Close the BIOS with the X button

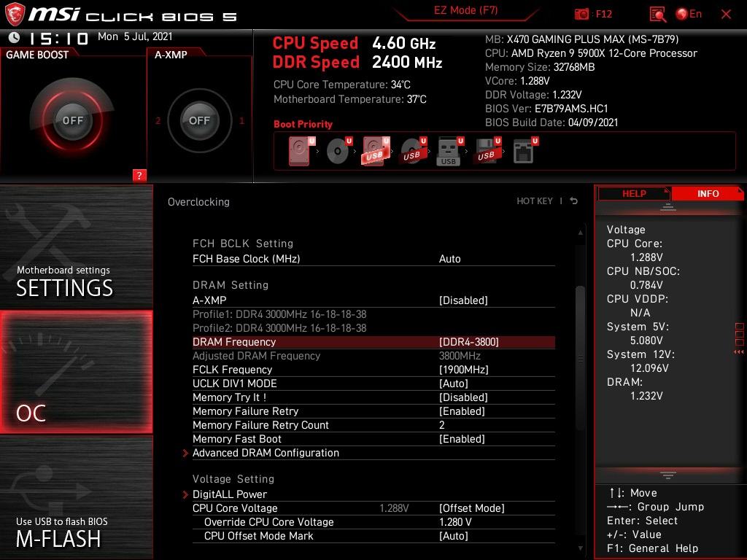pos(726,15)
